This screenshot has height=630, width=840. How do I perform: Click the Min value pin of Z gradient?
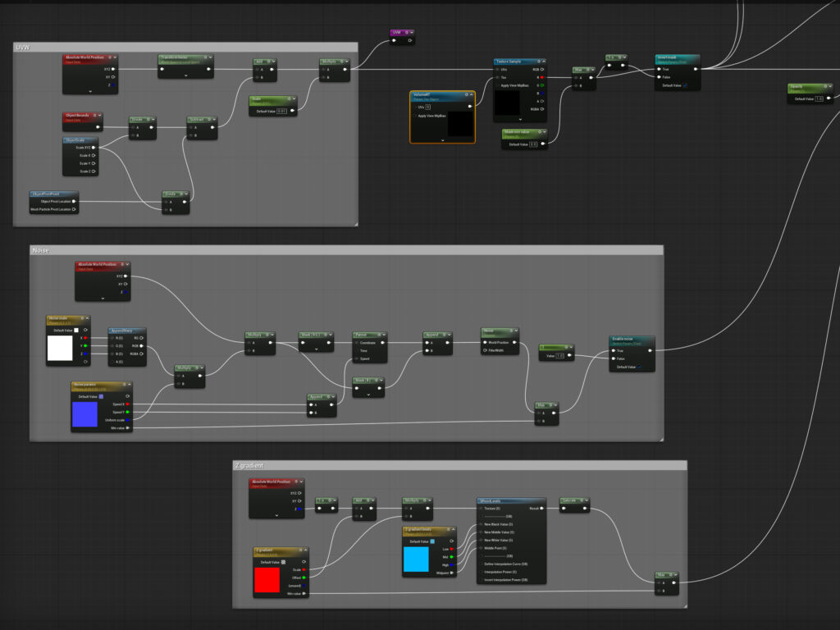click(304, 594)
